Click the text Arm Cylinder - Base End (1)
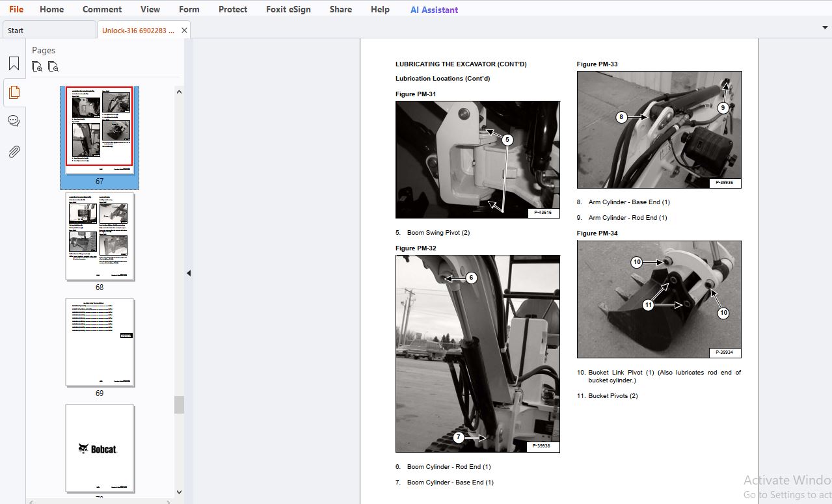The height and width of the screenshot is (504, 832). pos(629,202)
